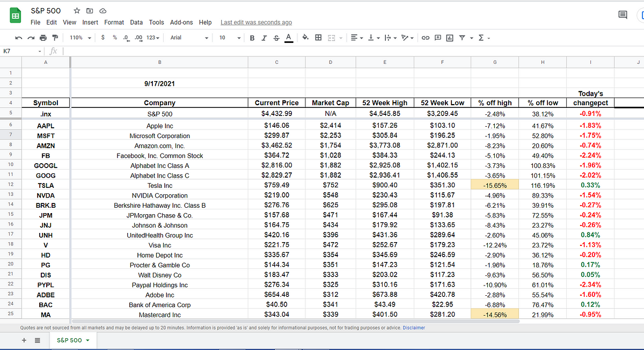Click the Insert chart icon
The width and height of the screenshot is (644, 350).
pyautogui.click(x=450, y=38)
